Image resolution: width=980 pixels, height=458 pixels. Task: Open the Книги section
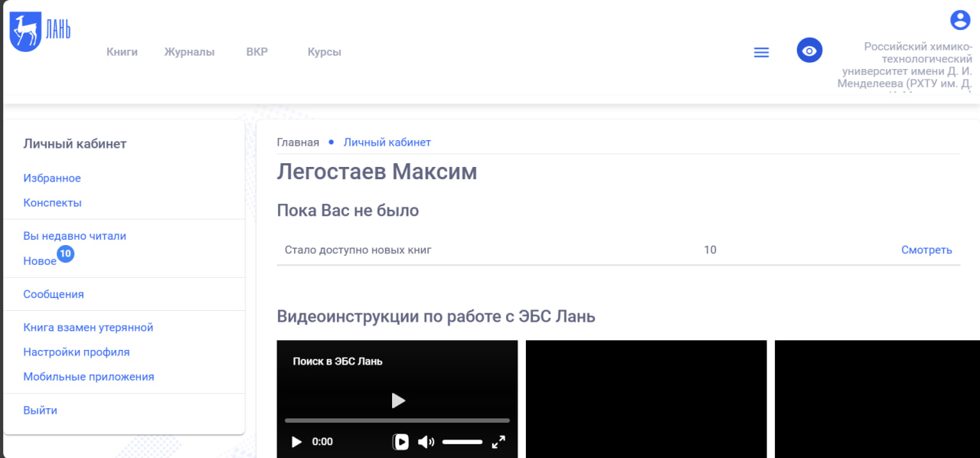coord(122,51)
